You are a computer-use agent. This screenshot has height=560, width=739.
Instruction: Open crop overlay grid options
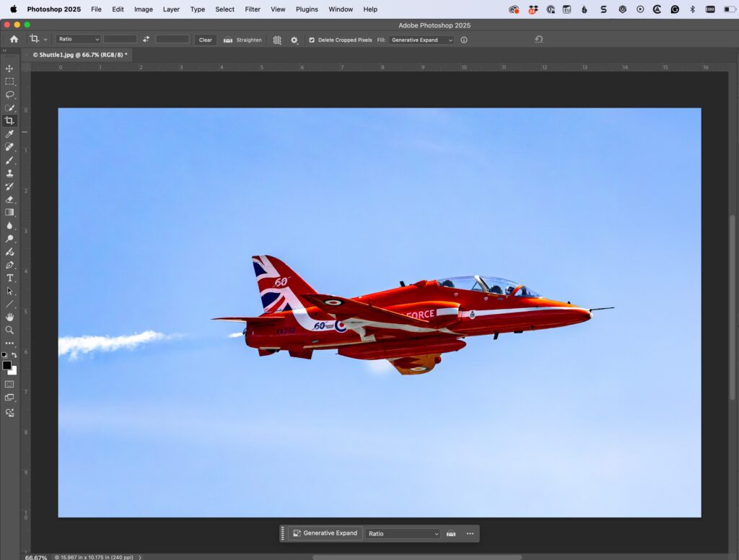coord(277,40)
